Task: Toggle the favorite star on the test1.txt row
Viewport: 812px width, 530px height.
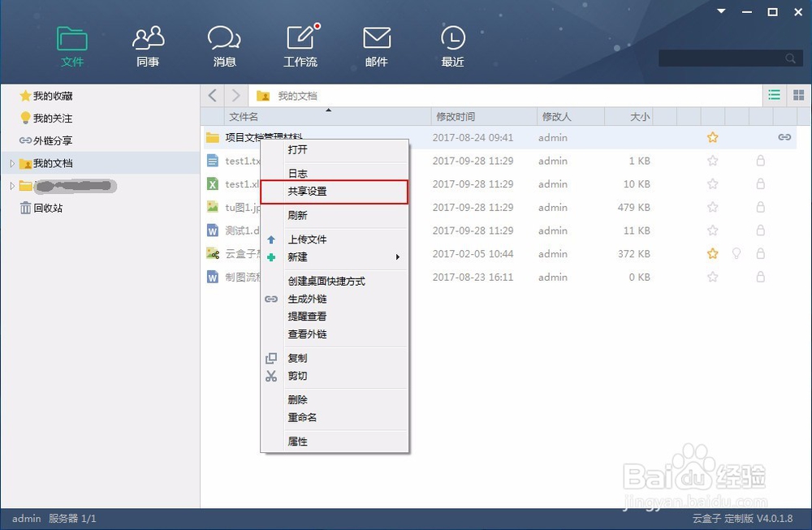Action: [712, 161]
